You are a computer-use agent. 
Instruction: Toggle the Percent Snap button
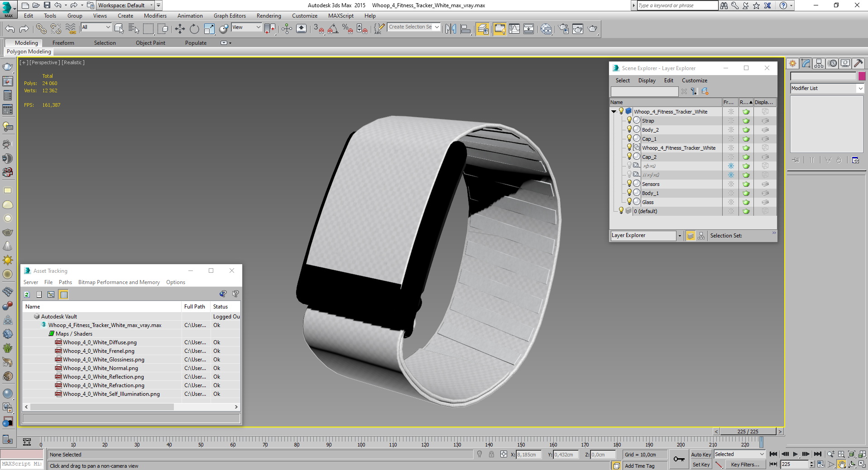pos(348,29)
